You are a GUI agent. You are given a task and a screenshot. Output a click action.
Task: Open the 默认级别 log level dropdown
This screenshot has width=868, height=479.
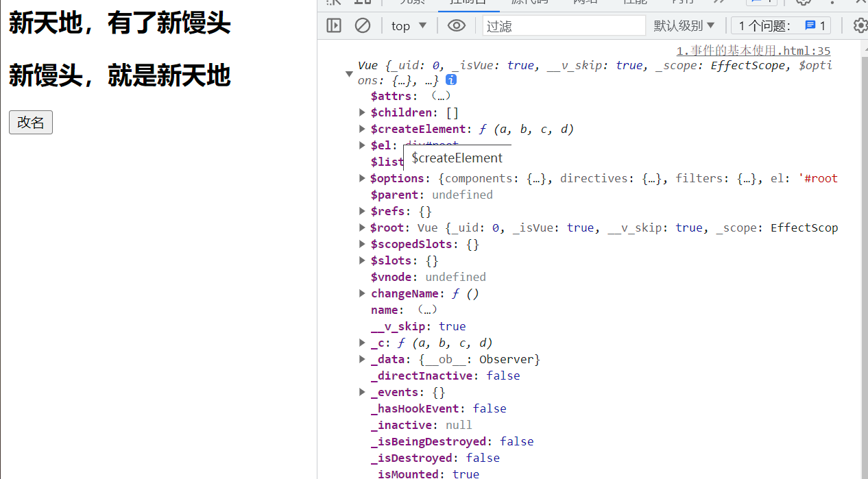click(x=684, y=26)
